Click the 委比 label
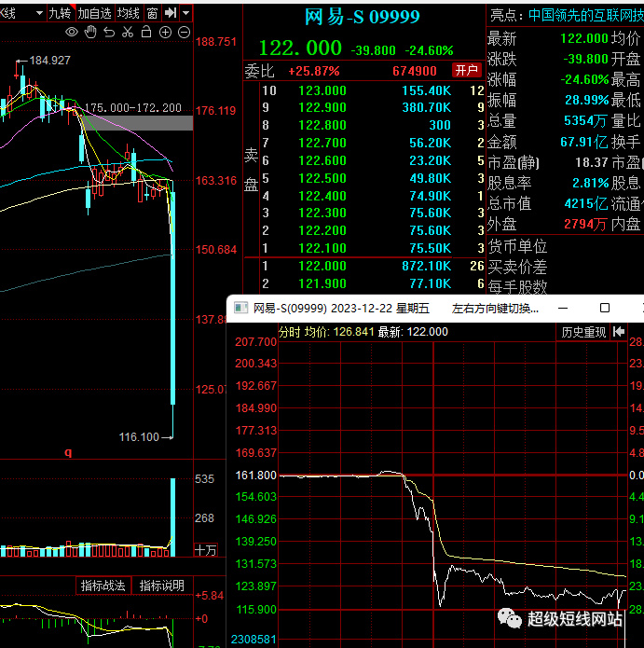The height and width of the screenshot is (648, 644). pyautogui.click(x=259, y=71)
